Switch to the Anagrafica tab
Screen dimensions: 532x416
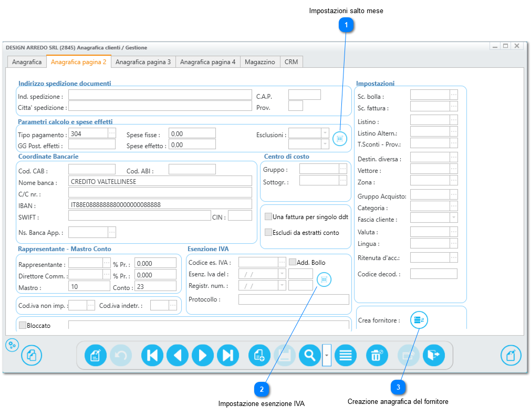point(27,62)
